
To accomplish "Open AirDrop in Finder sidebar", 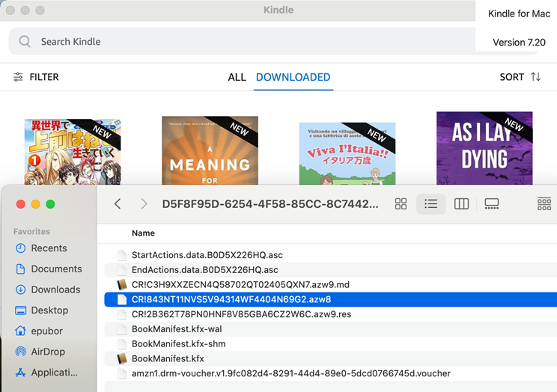I will [48, 352].
